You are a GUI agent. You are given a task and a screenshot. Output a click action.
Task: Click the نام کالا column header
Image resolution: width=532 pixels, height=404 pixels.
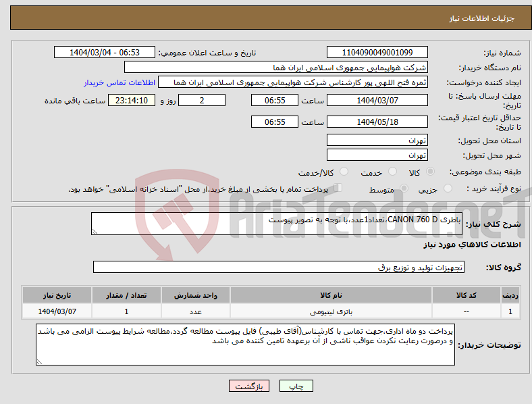pos(331,295)
